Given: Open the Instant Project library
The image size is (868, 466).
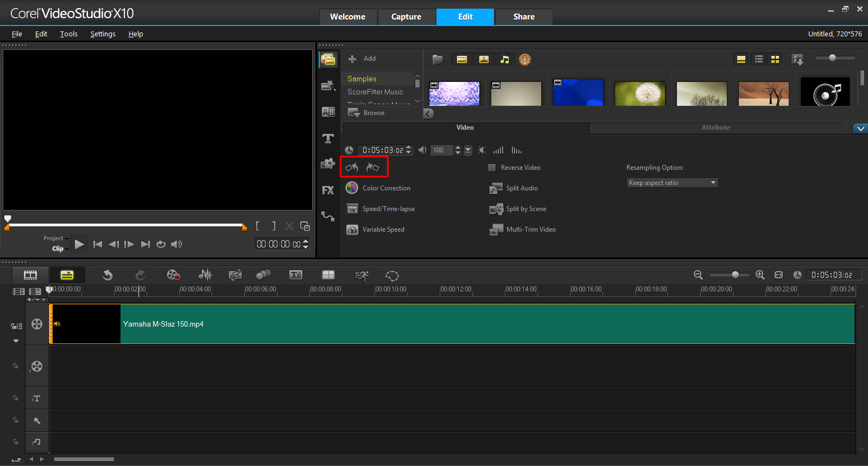Looking at the screenshot, I should coord(328,85).
